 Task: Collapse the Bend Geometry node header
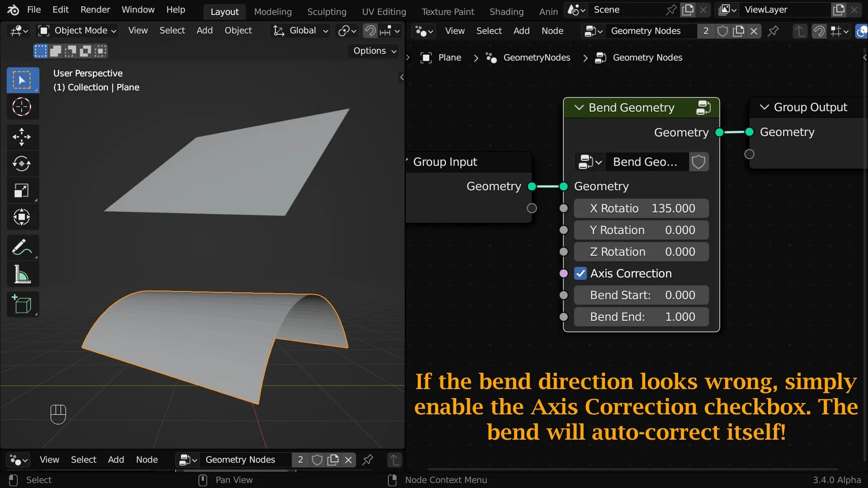pos(578,107)
